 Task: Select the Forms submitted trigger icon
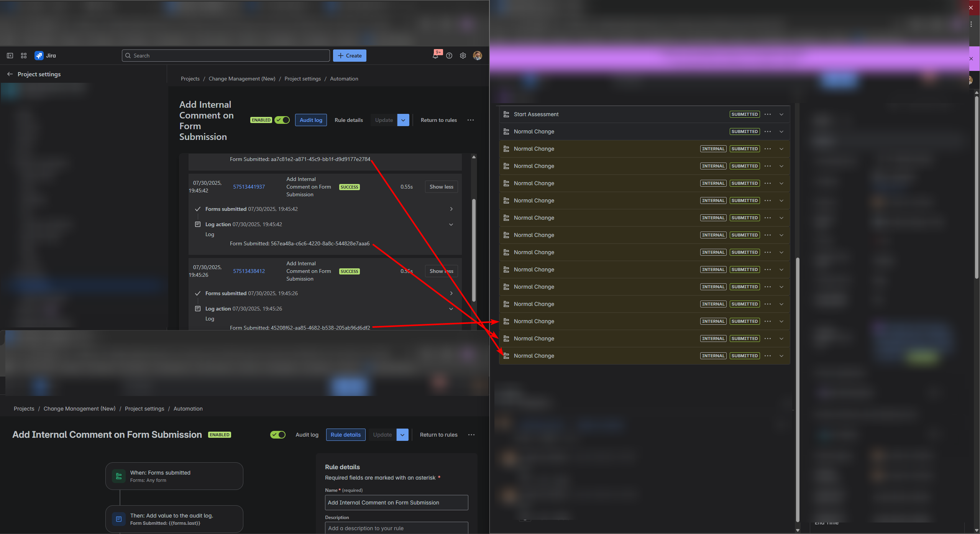coord(119,476)
